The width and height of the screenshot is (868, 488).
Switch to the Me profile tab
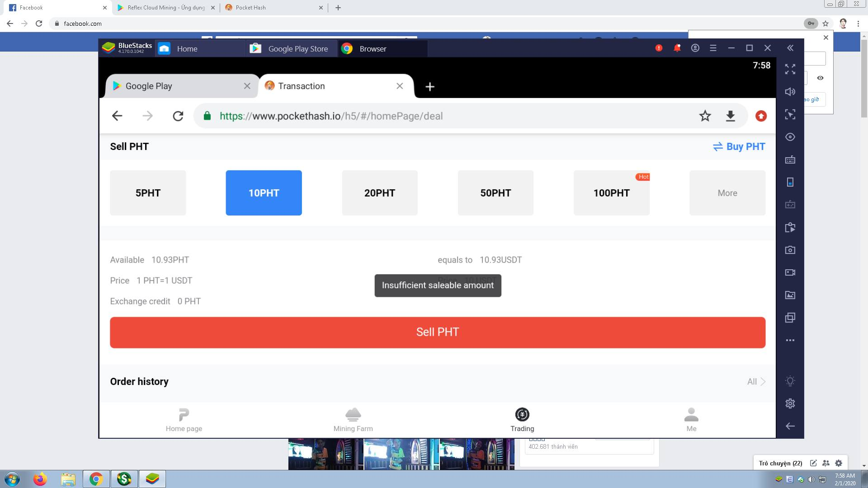click(691, 419)
